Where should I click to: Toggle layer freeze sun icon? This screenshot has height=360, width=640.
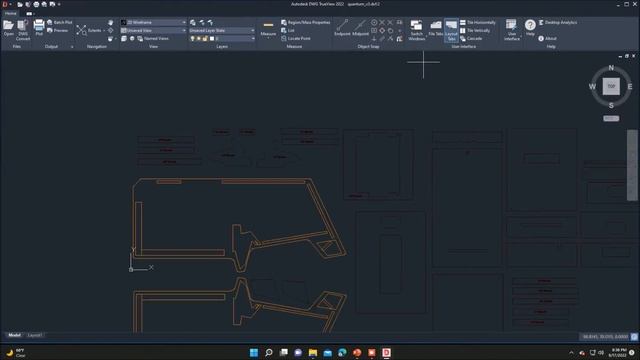199,38
